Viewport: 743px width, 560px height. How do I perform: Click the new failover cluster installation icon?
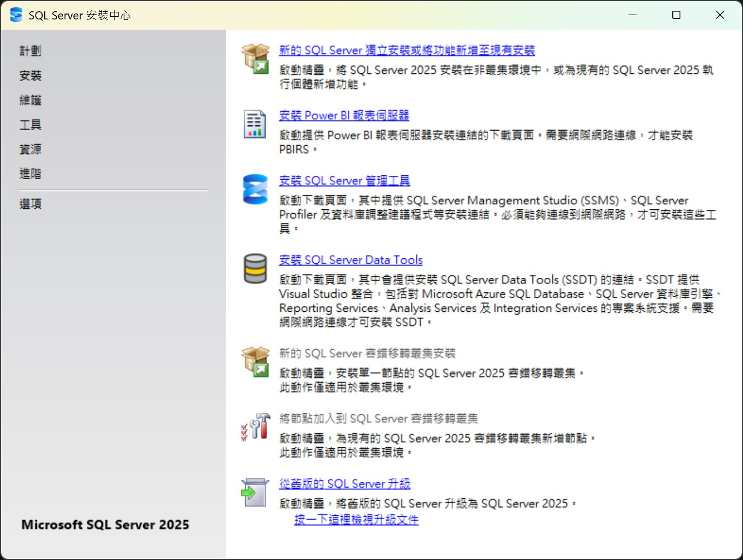pyautogui.click(x=255, y=362)
